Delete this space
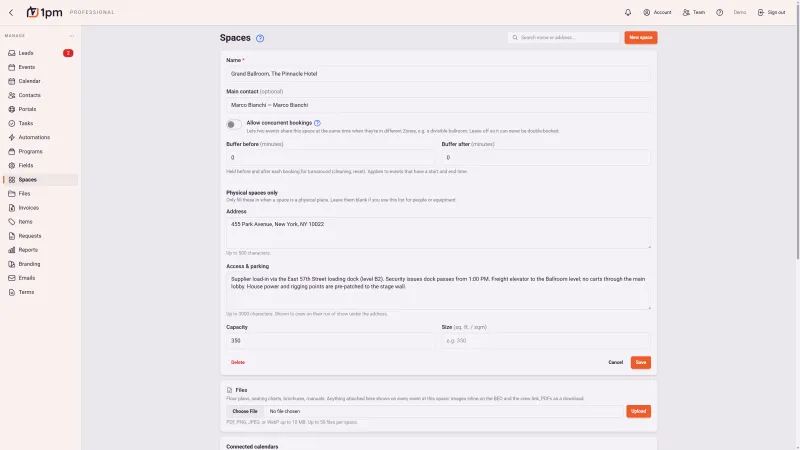800x450 pixels. [238, 362]
